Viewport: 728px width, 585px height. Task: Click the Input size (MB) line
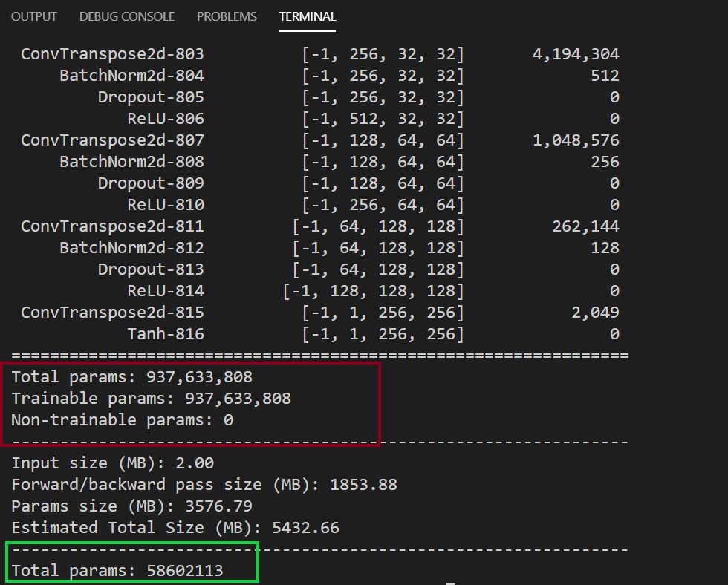point(112,463)
